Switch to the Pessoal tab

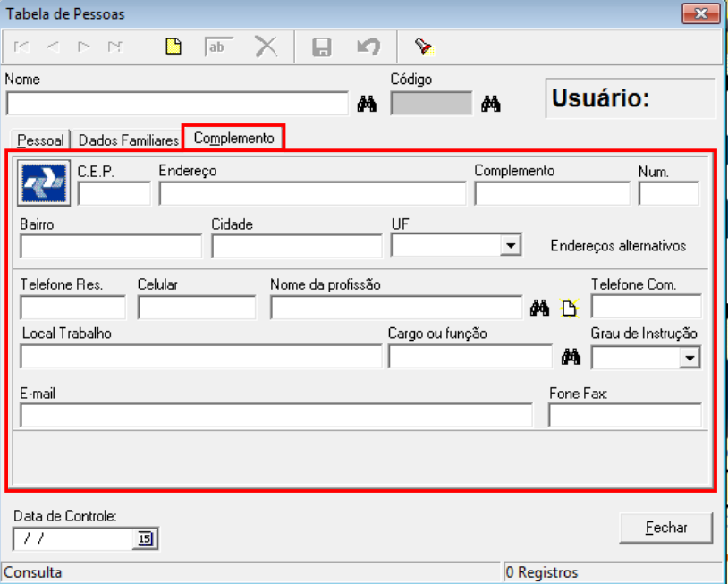41,140
